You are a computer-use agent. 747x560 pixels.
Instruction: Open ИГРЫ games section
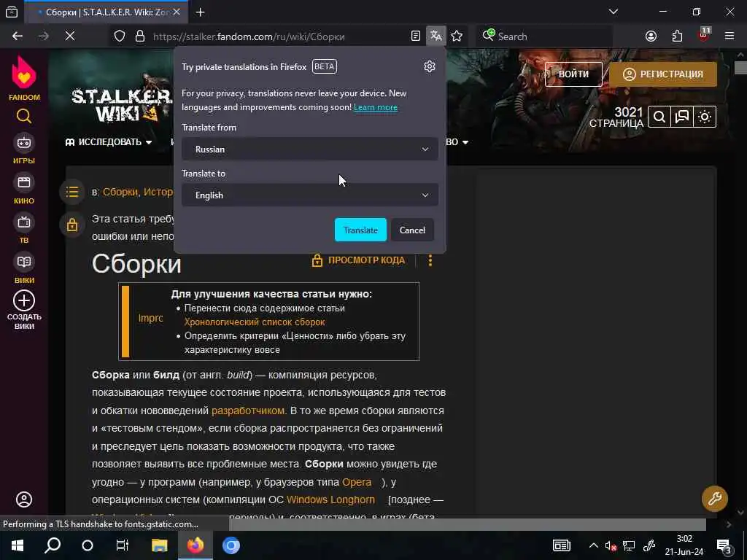(24, 149)
